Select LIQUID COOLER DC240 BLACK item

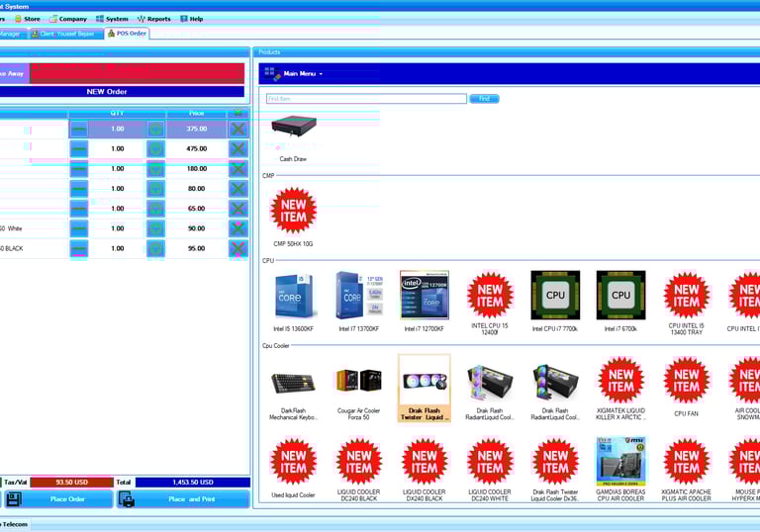358,469
